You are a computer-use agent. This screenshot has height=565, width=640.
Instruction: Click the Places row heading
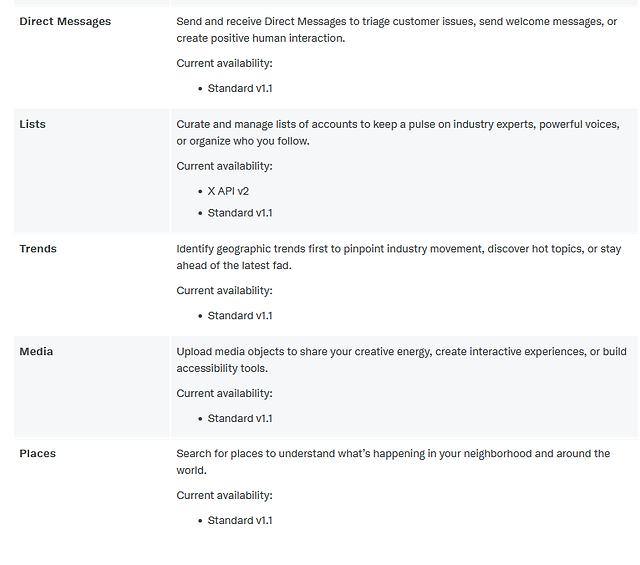38,454
